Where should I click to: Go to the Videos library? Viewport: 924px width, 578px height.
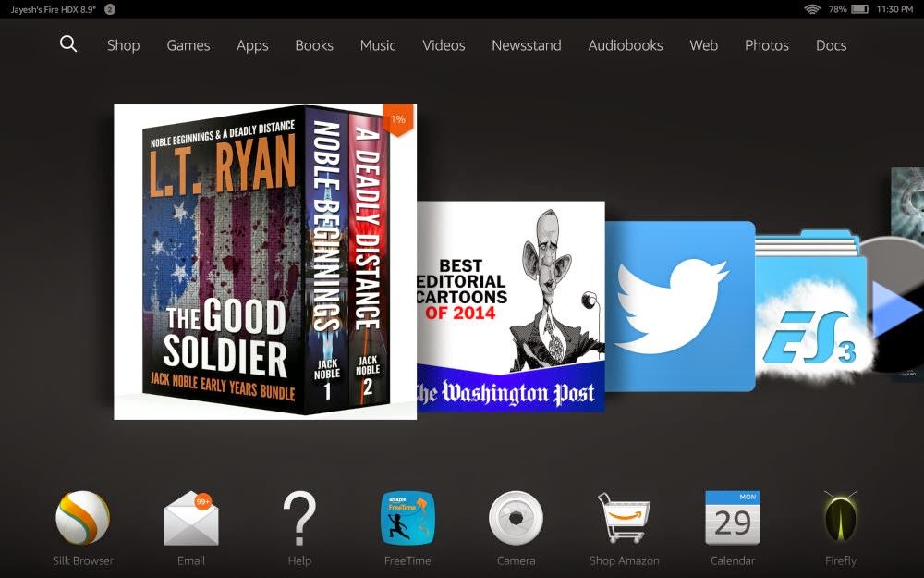[444, 45]
